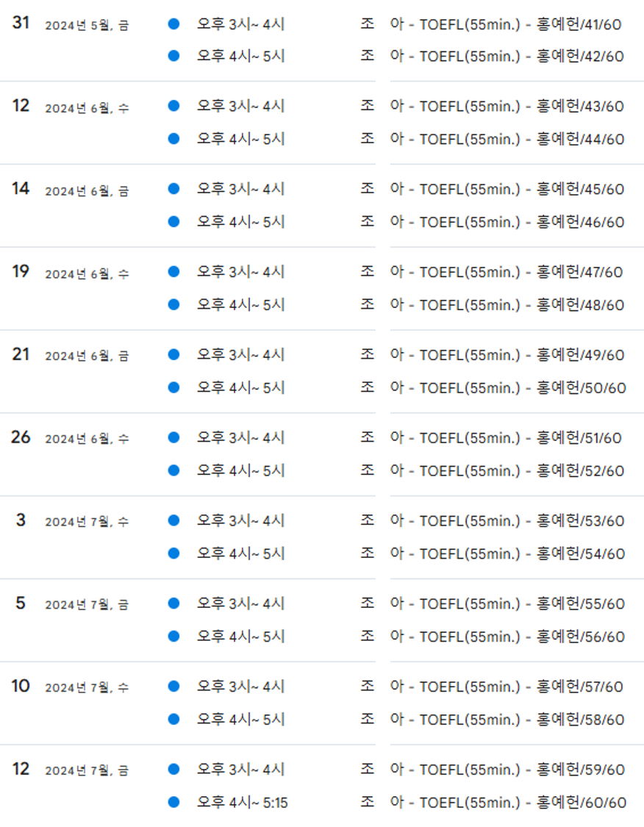Select the TOEFL entry labeled 49/60

pos(492,354)
